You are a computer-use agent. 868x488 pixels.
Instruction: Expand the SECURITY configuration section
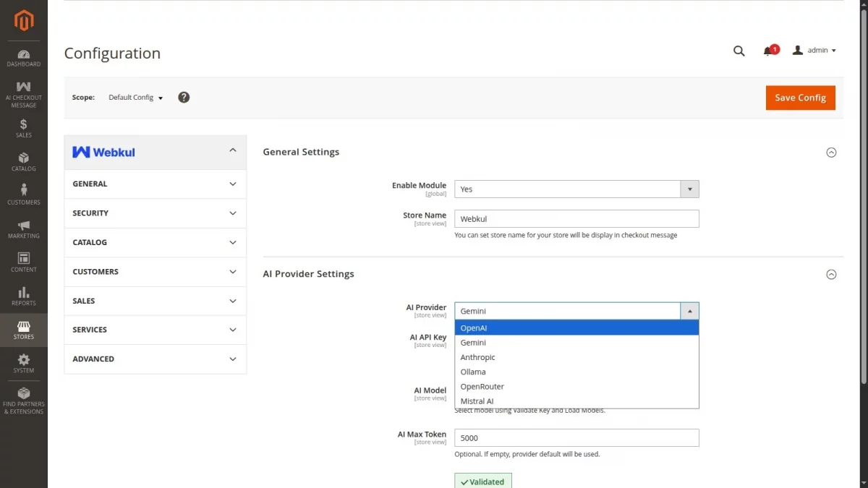click(x=156, y=213)
